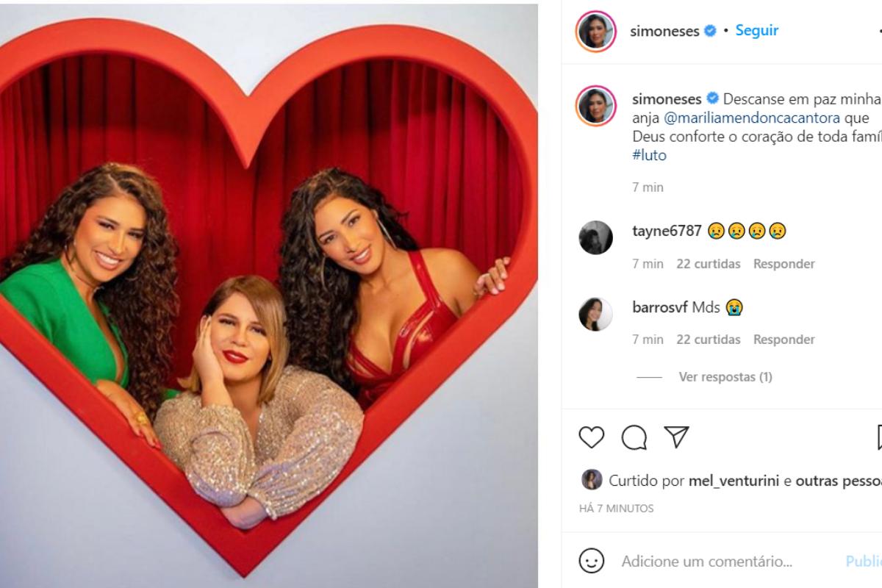Click Seguir to follow simoneses
This screenshot has width=882, height=588.
pos(756,31)
